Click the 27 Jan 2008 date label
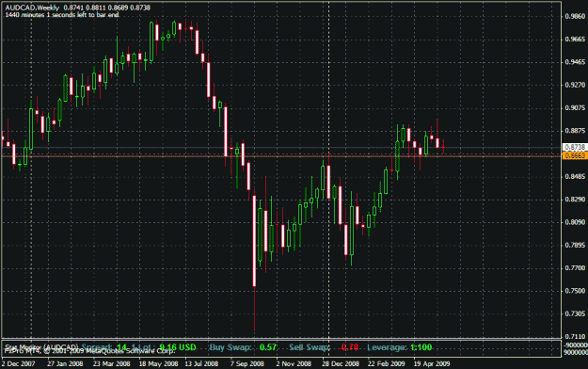Viewport: 588px width, 369px height. coord(65,363)
